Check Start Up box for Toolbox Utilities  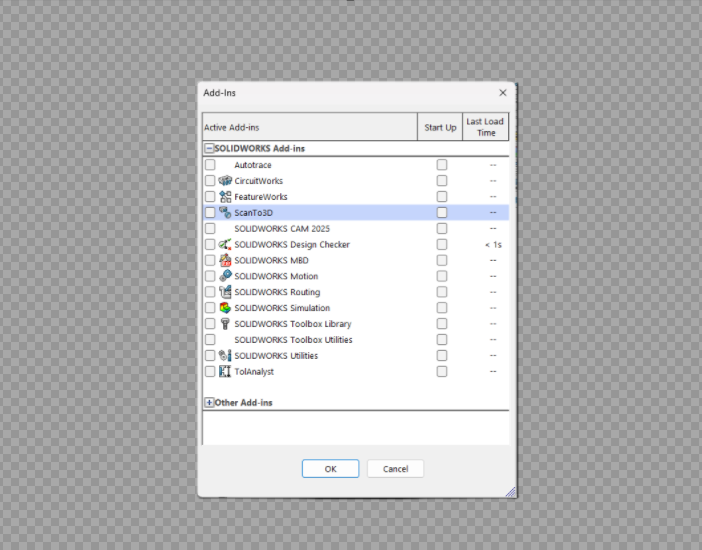tap(442, 339)
